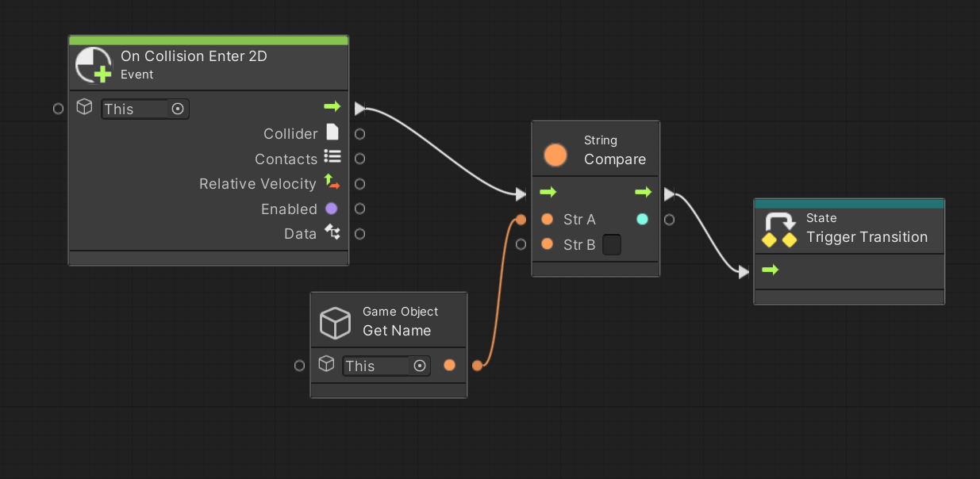Image resolution: width=980 pixels, height=479 pixels.
Task: Click the Contacts output port
Action: tap(359, 159)
